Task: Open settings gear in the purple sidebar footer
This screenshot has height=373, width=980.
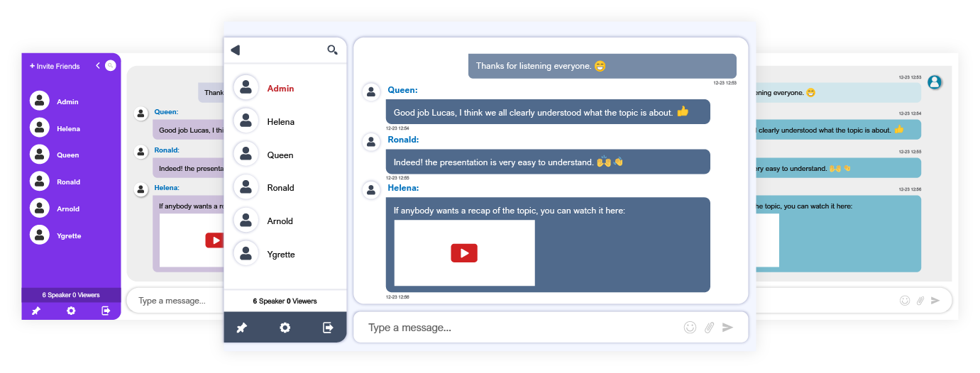Action: tap(71, 311)
